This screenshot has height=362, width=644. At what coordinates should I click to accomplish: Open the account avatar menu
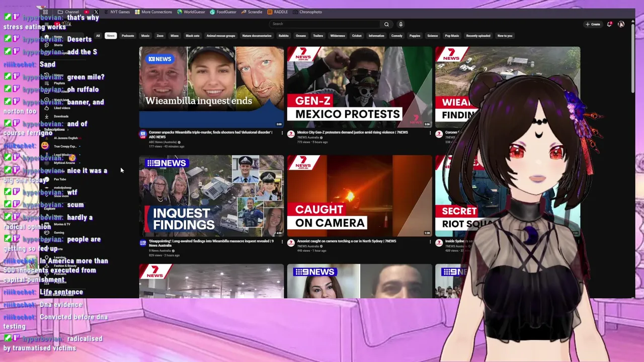(621, 24)
